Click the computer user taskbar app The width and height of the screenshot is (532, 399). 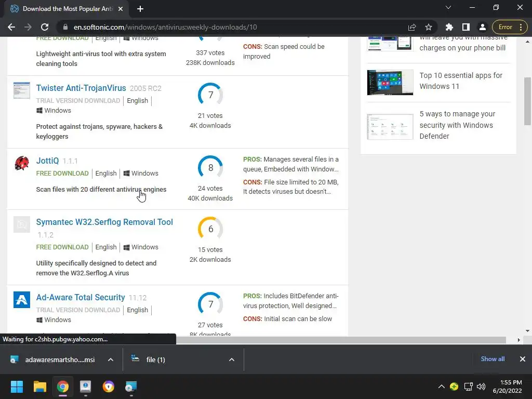tap(86, 387)
